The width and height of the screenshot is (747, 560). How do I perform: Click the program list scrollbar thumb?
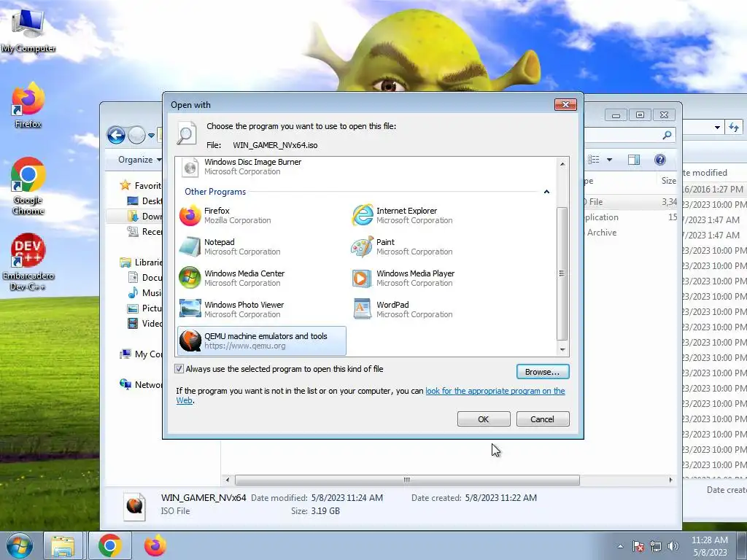pyautogui.click(x=562, y=274)
